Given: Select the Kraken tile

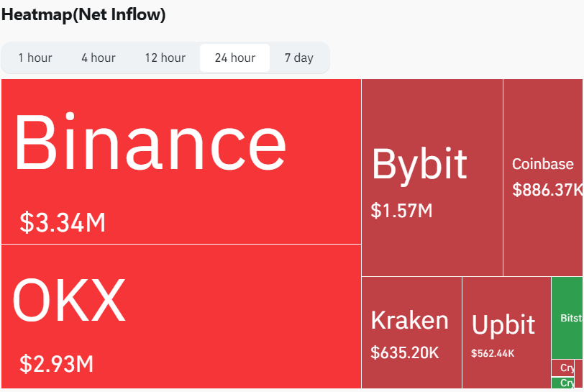Looking at the screenshot, I should pyautogui.click(x=411, y=332).
